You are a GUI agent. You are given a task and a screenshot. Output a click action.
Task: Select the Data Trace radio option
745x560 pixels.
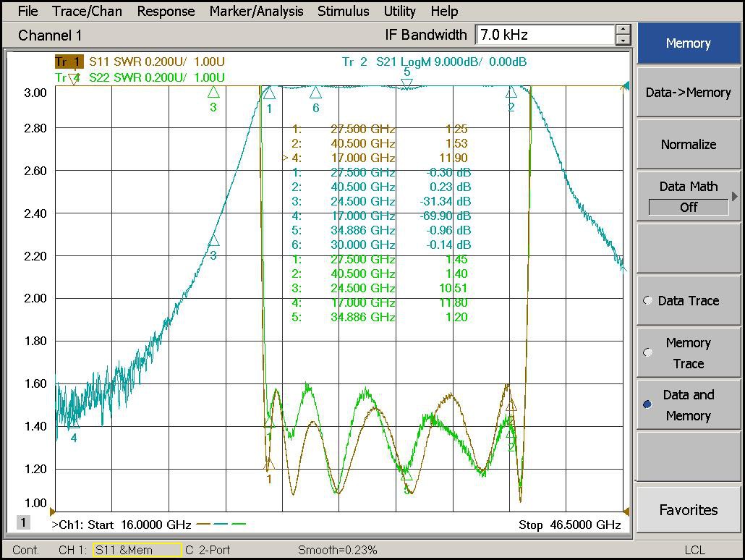(648, 301)
